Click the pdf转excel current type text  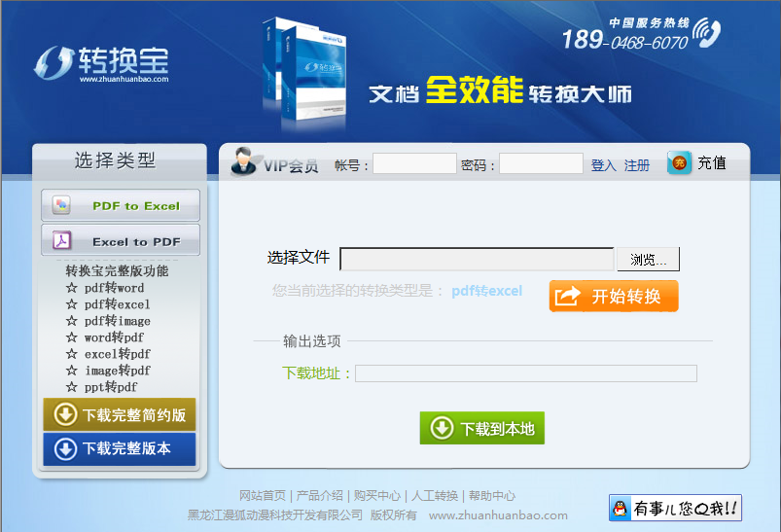pyautogui.click(x=486, y=291)
